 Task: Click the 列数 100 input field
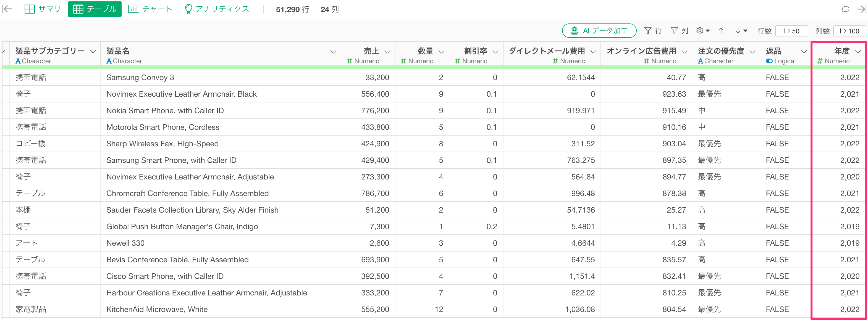pyautogui.click(x=849, y=31)
